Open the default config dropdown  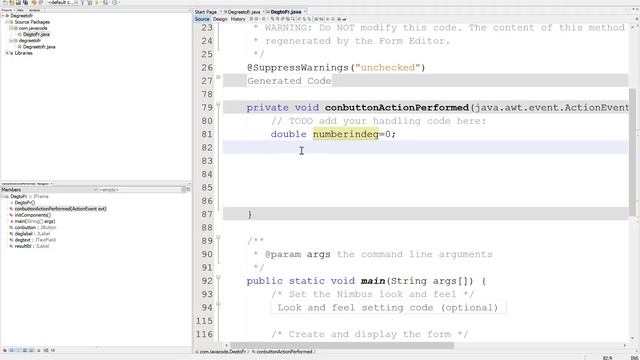(x=63, y=2)
